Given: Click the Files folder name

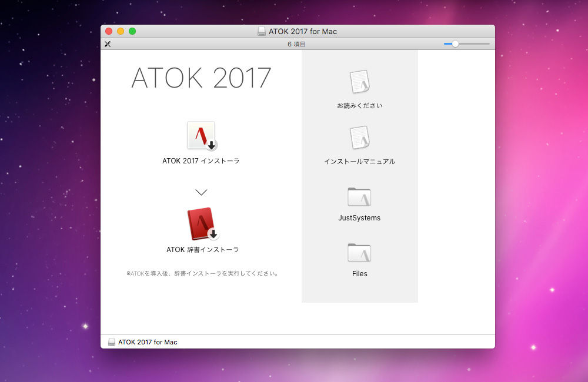Looking at the screenshot, I should click(360, 274).
